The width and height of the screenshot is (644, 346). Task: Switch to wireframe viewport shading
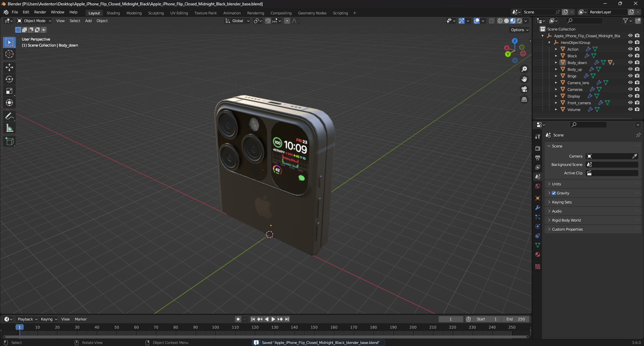pos(500,21)
